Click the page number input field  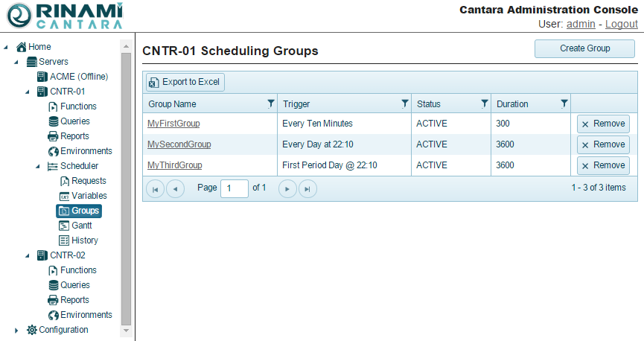pos(235,188)
